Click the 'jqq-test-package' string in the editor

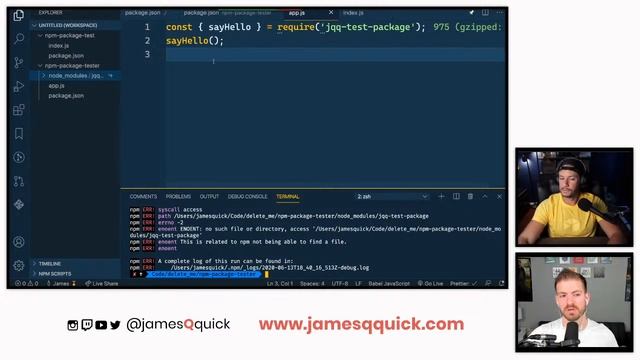point(368,27)
